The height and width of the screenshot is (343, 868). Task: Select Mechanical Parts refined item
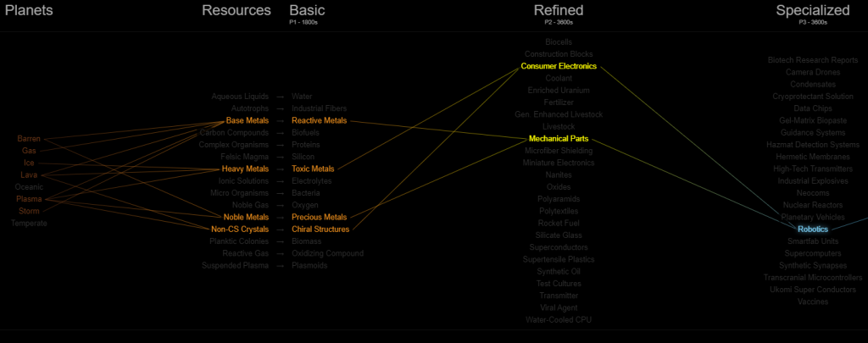click(x=559, y=139)
